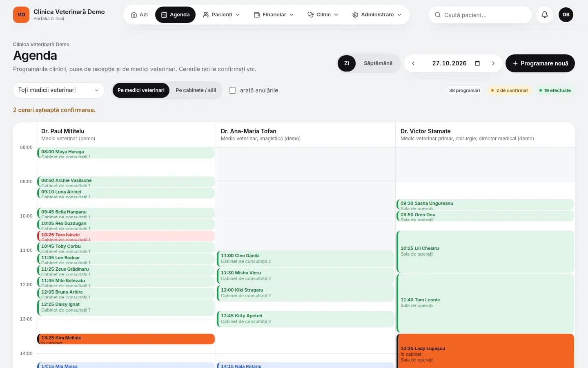Go to previous day arrow
Viewport: 588px width, 368px height.
(x=413, y=63)
